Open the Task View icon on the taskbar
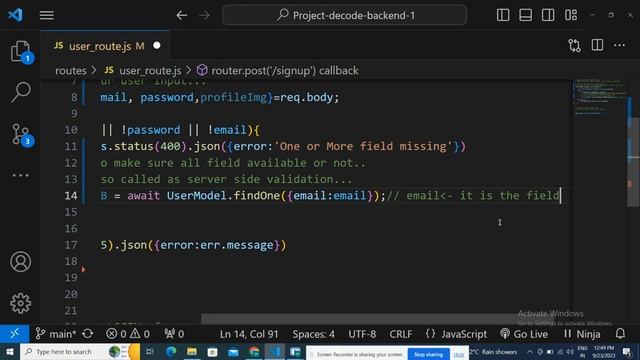This screenshot has width=640, height=360. (x=150, y=351)
